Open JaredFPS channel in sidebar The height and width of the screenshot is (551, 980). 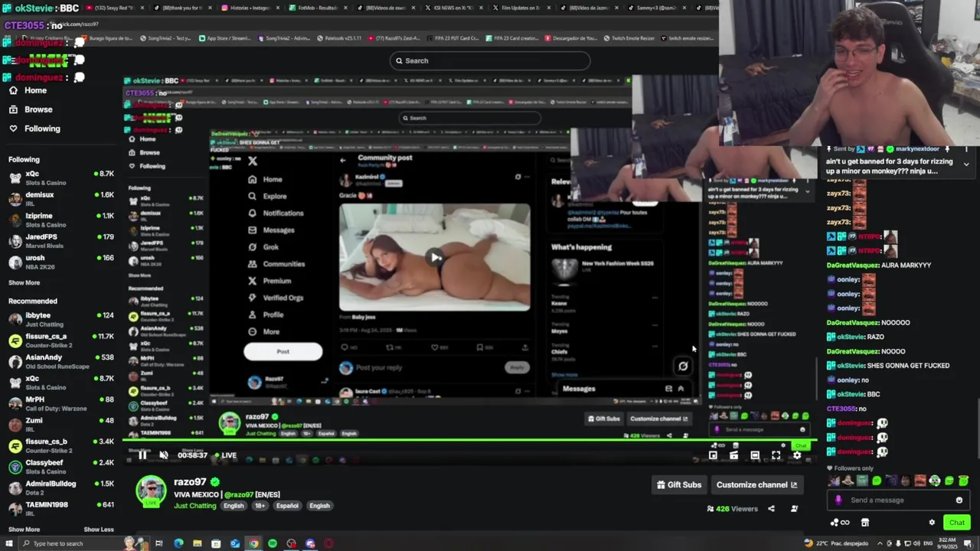click(x=60, y=241)
